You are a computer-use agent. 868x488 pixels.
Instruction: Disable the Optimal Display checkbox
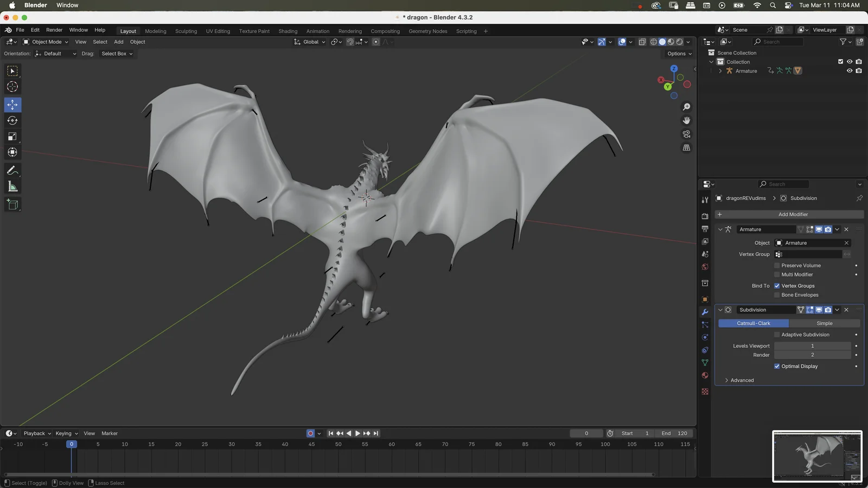click(x=777, y=366)
